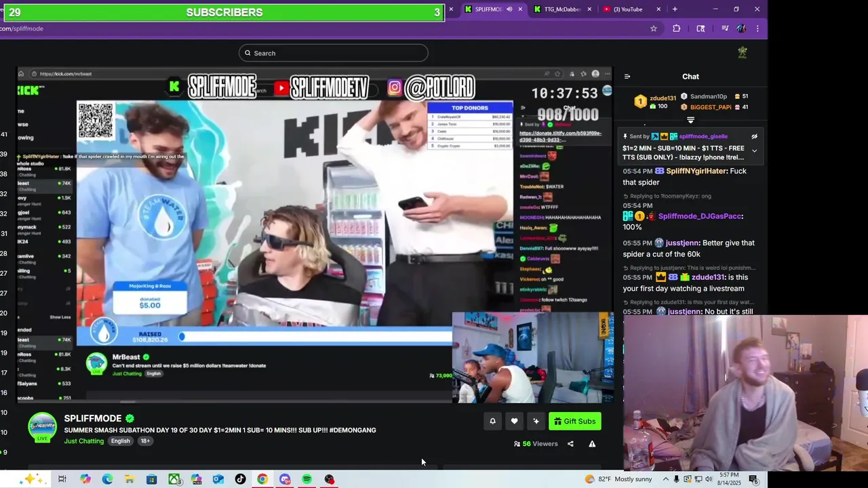
Task: Click the Kick search field
Action: pos(333,53)
